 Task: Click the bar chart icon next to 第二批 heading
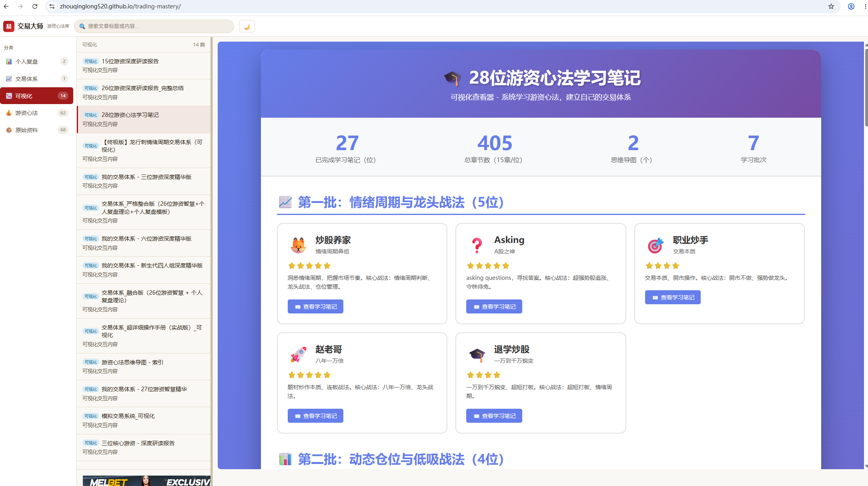point(285,459)
